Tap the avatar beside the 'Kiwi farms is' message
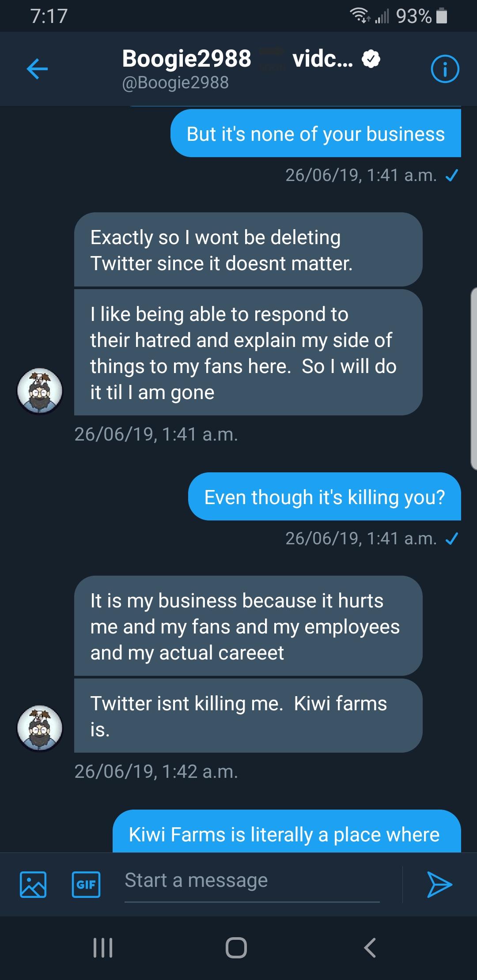Image resolution: width=477 pixels, height=980 pixels. coord(40,728)
